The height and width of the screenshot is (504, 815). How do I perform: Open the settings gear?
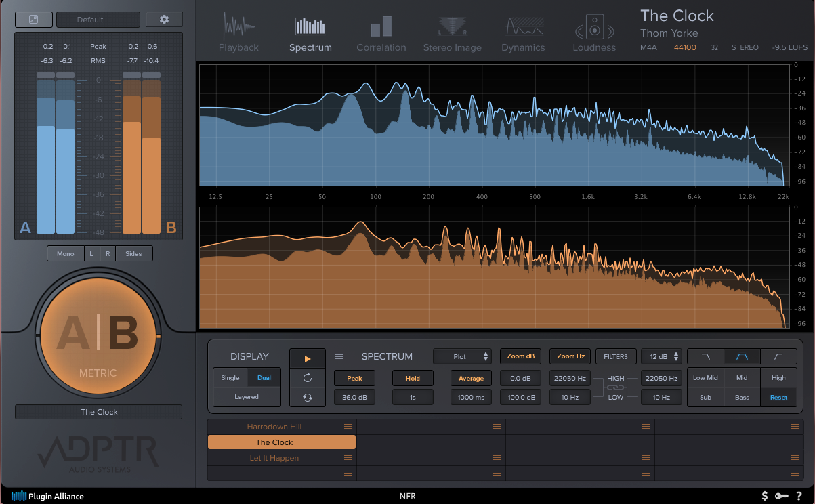click(164, 20)
